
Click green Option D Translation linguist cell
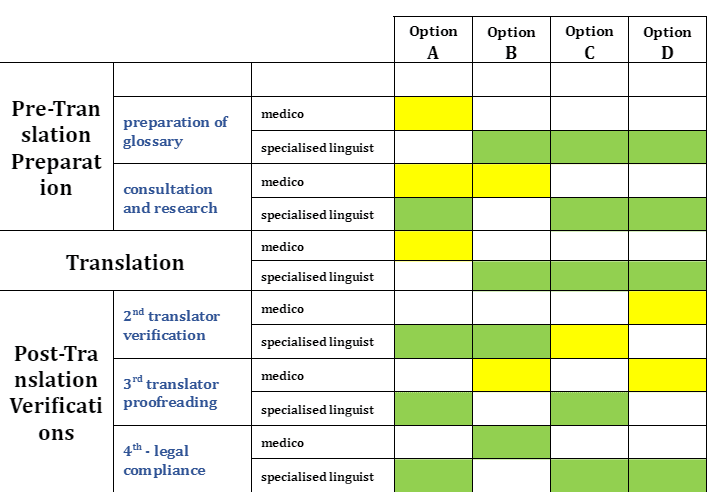[x=667, y=277]
